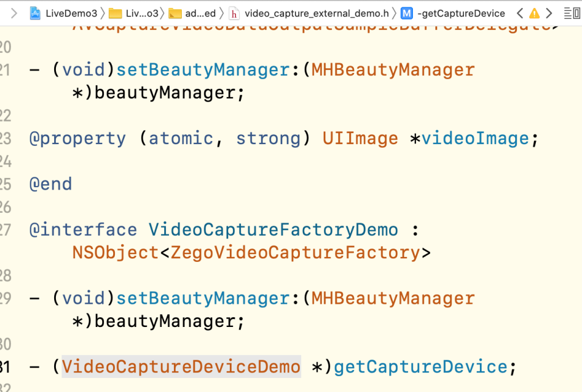Click void return type on line 29
Image resolution: width=582 pixels, height=392 pixels.
point(83,298)
